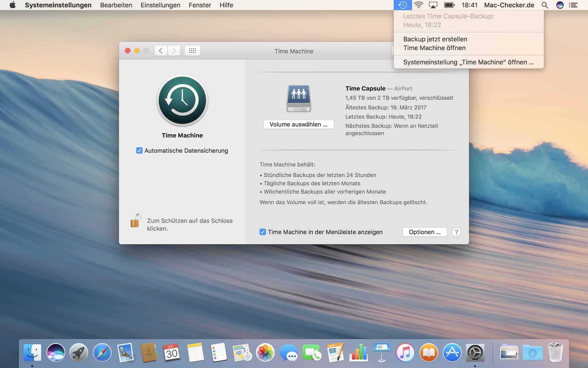Open Reminders list in the Dock
588x368 pixels.
[219, 352]
